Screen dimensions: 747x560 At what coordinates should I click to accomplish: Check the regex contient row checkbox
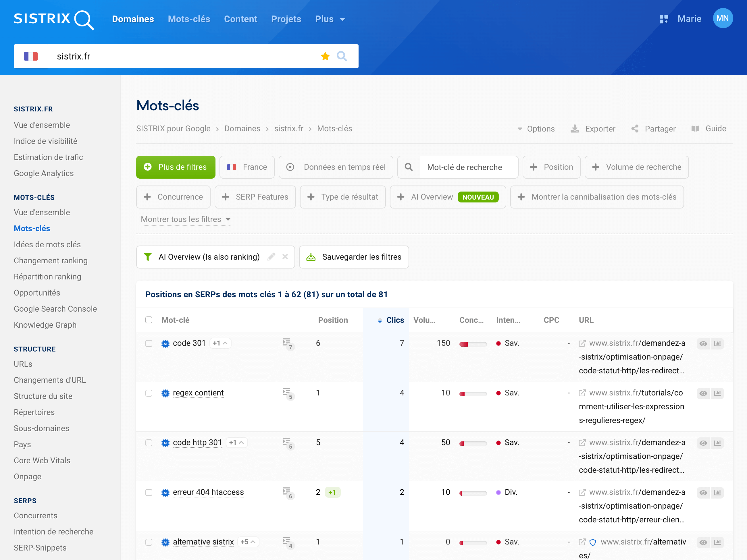[149, 393]
